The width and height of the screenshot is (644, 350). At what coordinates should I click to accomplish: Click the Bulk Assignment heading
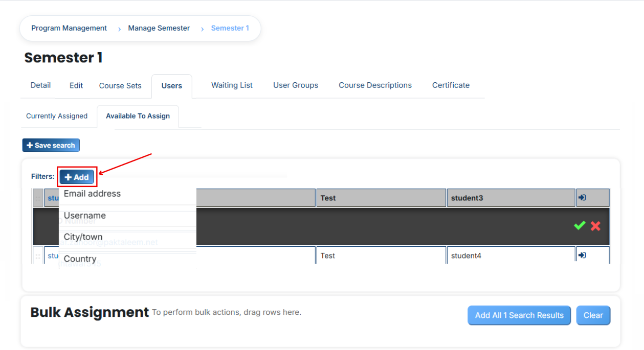tap(90, 312)
